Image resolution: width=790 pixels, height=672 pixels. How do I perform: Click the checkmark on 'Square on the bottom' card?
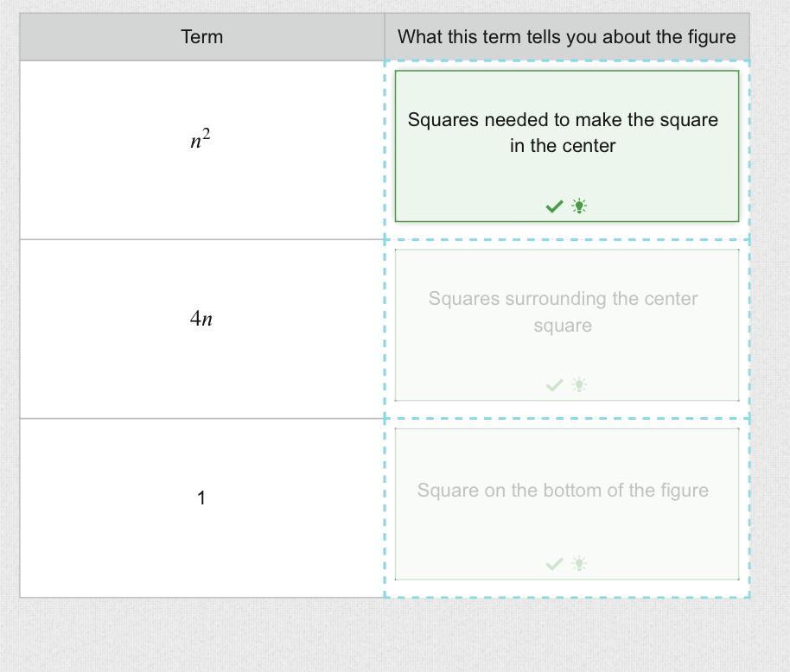pos(554,564)
